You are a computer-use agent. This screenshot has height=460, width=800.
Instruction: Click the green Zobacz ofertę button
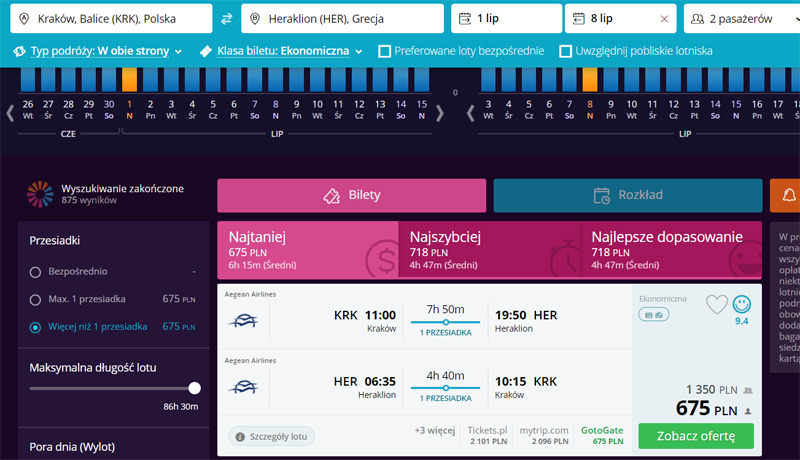(x=696, y=436)
